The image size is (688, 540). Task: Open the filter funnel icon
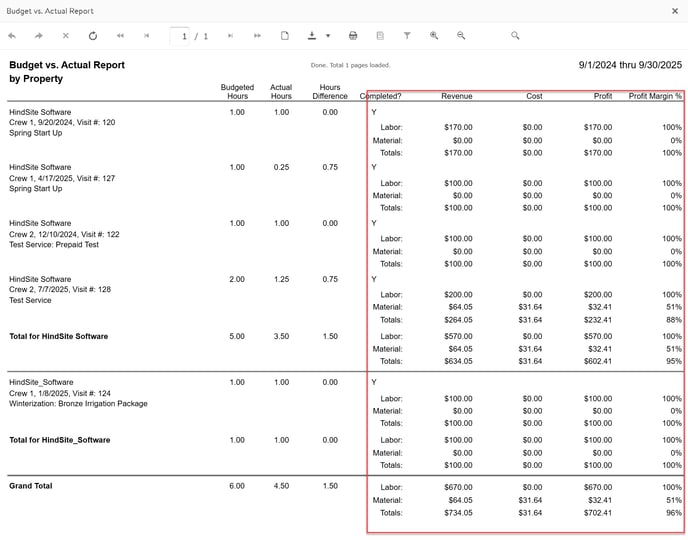point(407,36)
